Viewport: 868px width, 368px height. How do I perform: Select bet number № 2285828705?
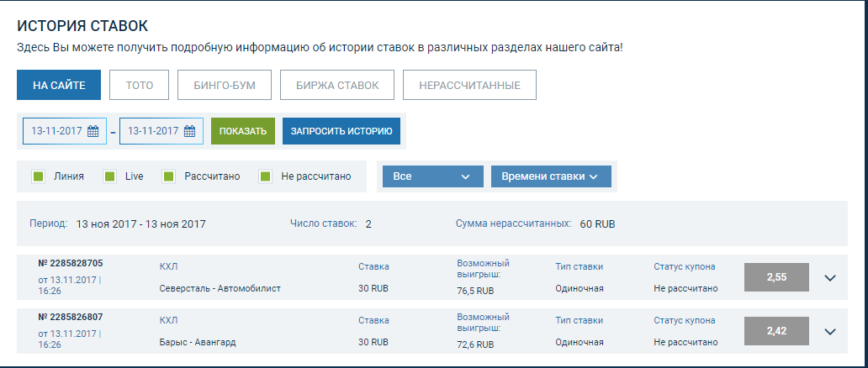click(x=71, y=263)
